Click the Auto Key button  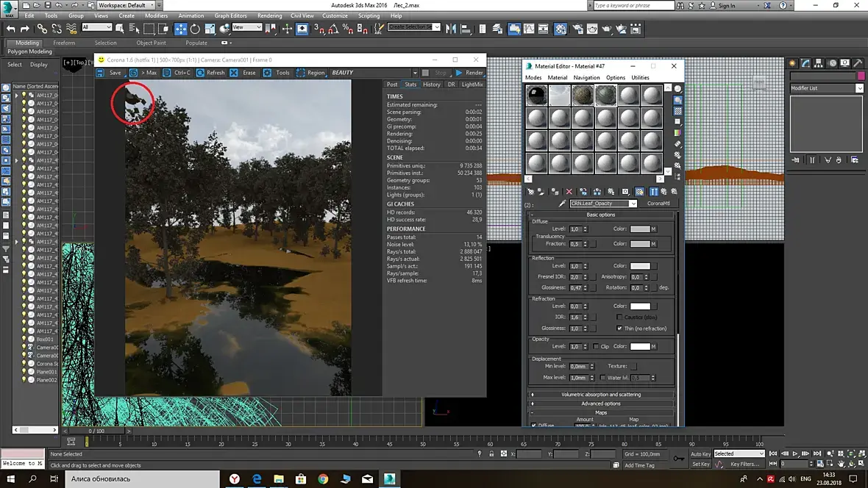tap(700, 453)
